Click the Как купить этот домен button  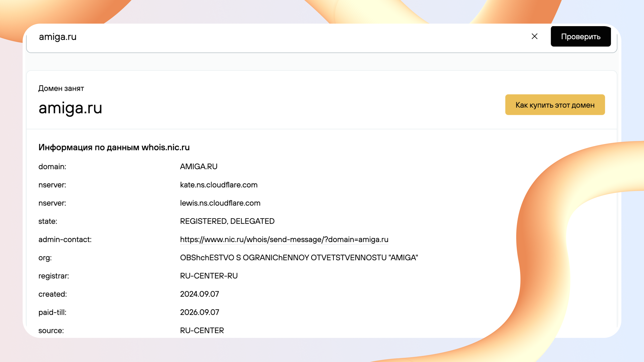[555, 105]
